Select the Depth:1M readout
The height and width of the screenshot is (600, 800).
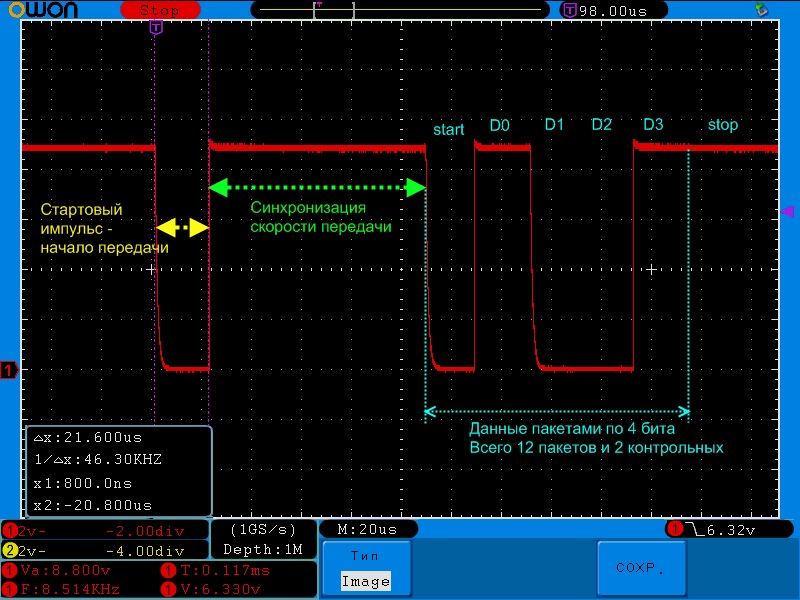click(263, 549)
